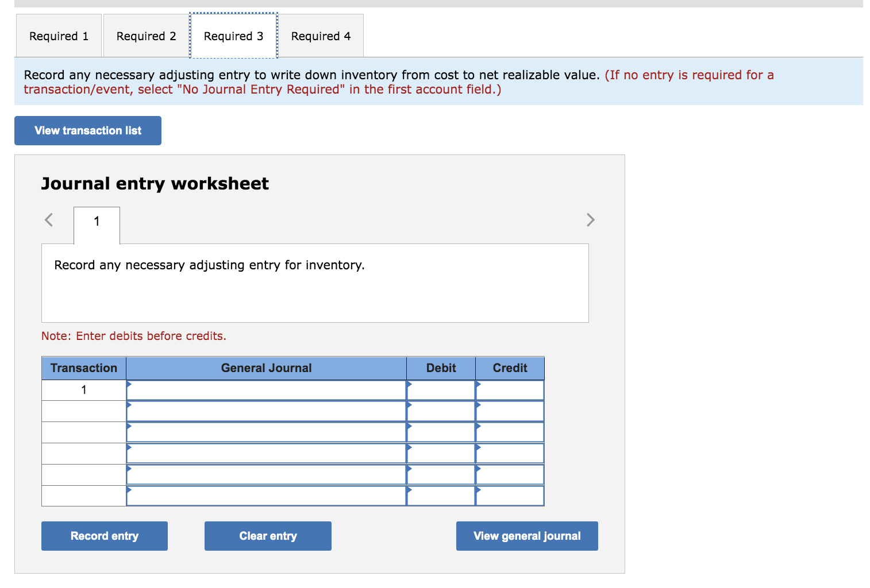Screen dimensions: 870x588
Task: Navigate forward using the right chevron arrow
Action: [x=591, y=220]
